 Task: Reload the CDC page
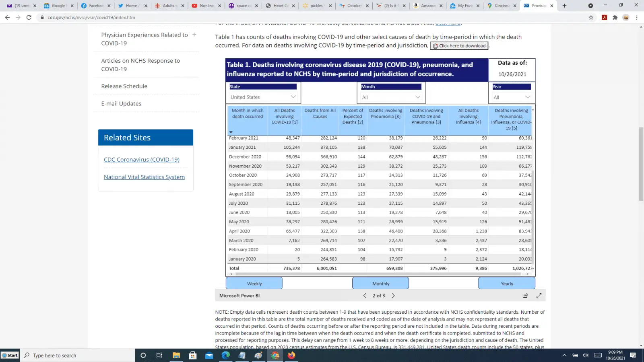(29, 17)
